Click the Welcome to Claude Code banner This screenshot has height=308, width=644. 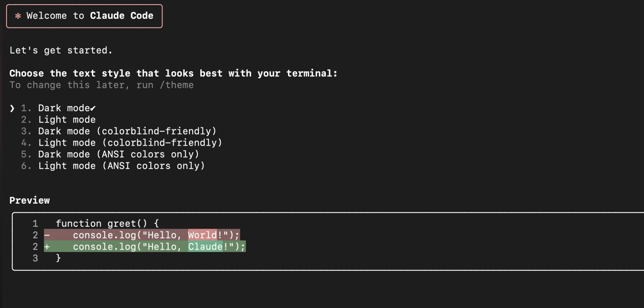click(84, 16)
